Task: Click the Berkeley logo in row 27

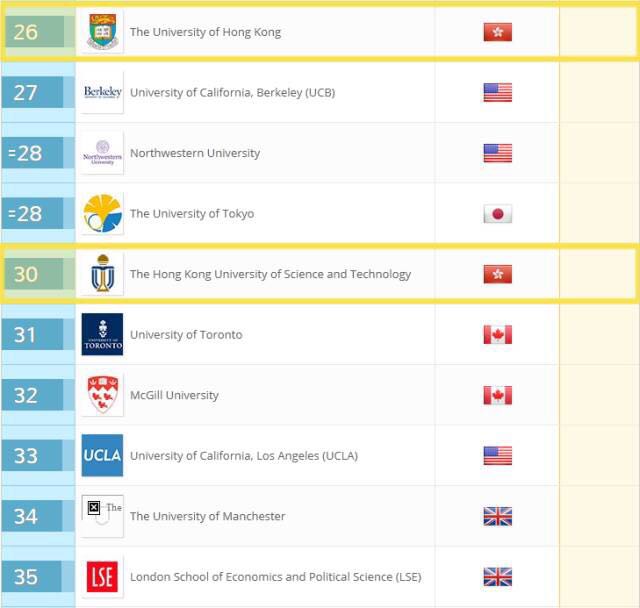Action: [102, 93]
